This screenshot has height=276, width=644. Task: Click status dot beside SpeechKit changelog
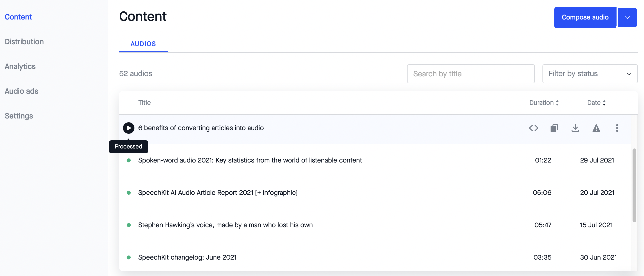coord(129,257)
